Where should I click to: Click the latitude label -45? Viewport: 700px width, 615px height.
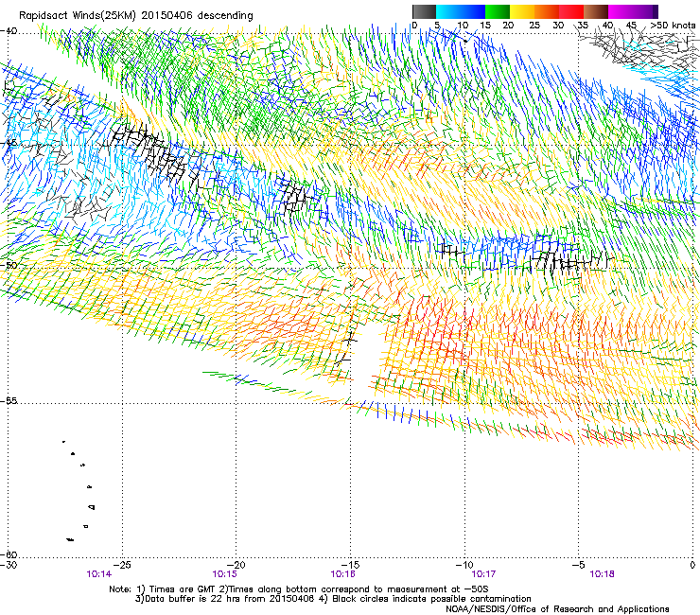point(9,143)
